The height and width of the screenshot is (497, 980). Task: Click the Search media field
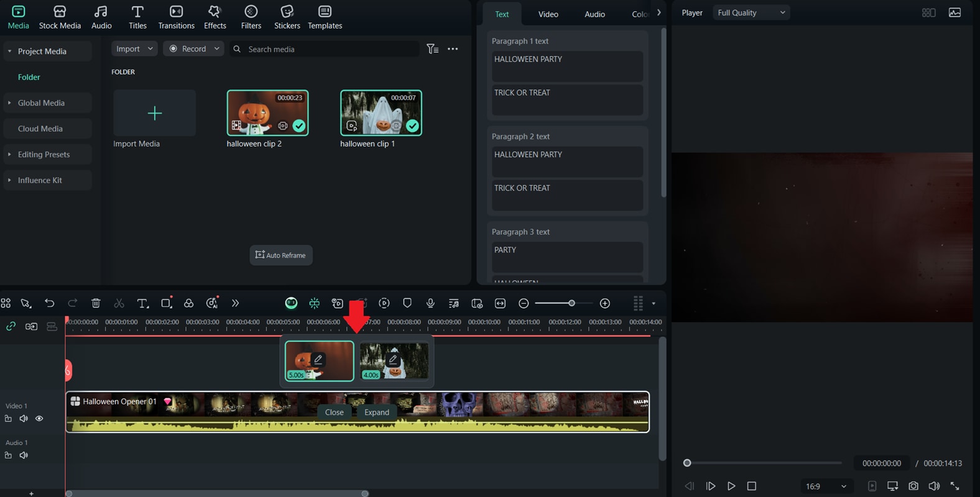(324, 48)
